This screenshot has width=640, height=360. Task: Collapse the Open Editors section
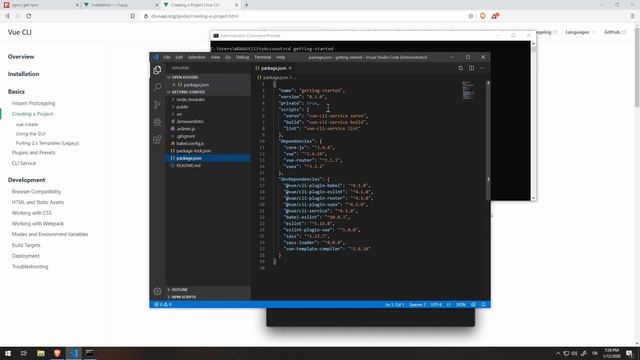pyautogui.click(x=208, y=77)
